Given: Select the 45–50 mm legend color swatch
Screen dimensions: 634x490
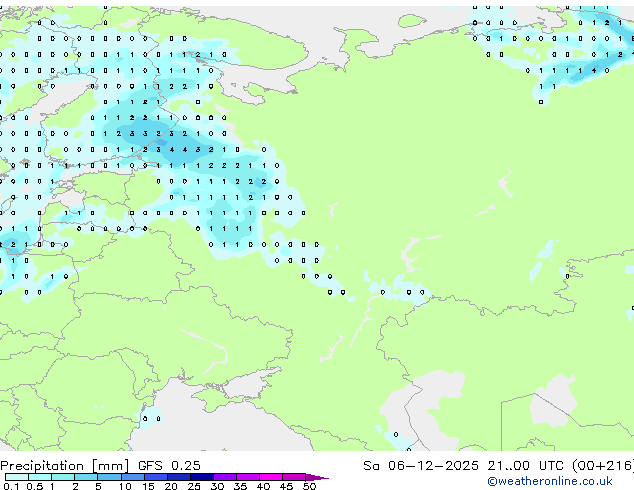Looking at the screenshot, I should pos(294,477).
